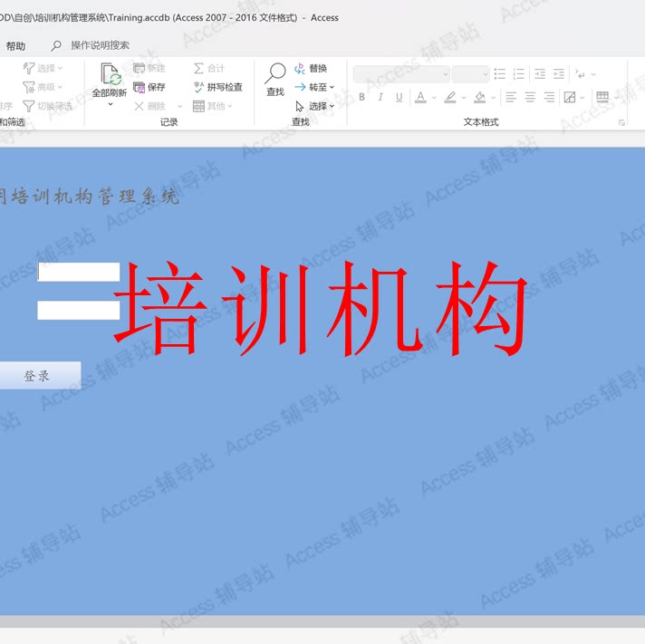Toggle Filter (切换筛选)
The image size is (645, 644).
coord(48,106)
